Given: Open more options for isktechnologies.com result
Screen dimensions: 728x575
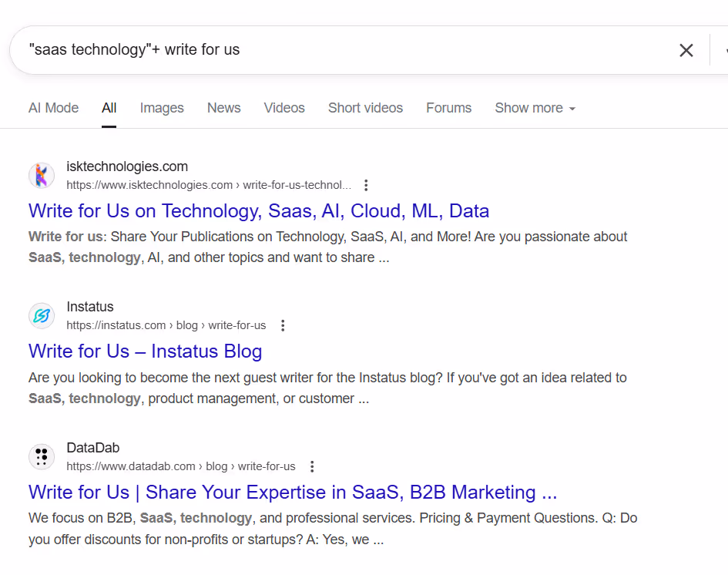Looking at the screenshot, I should click(366, 185).
